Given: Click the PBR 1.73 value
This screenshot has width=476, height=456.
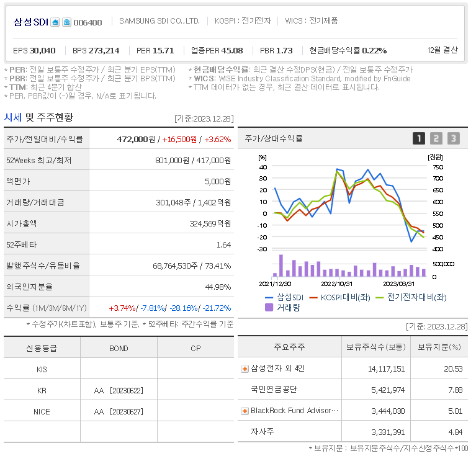Looking at the screenshot, I should click(x=284, y=51).
